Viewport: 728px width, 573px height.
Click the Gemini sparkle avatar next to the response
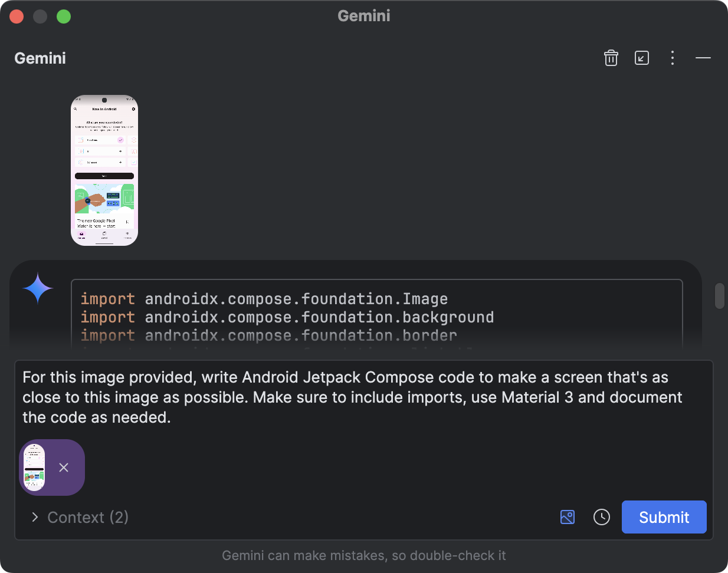[x=38, y=288]
